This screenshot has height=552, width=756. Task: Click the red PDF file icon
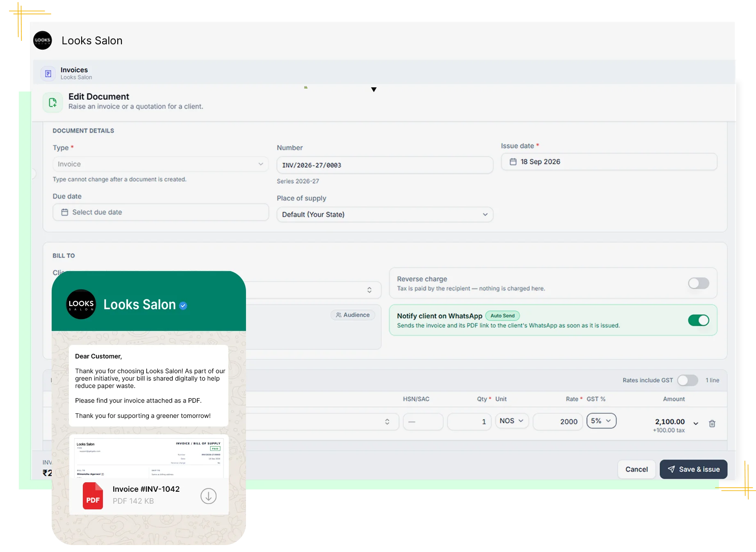point(93,496)
